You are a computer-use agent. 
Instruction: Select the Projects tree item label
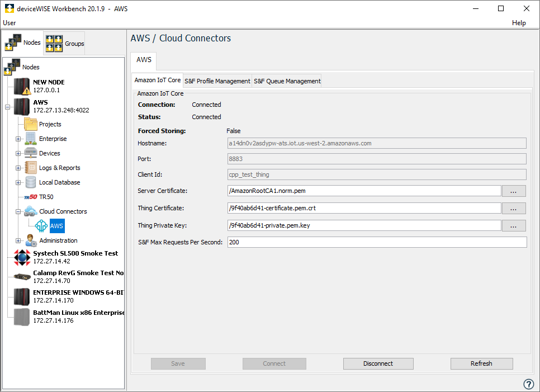tap(50, 124)
